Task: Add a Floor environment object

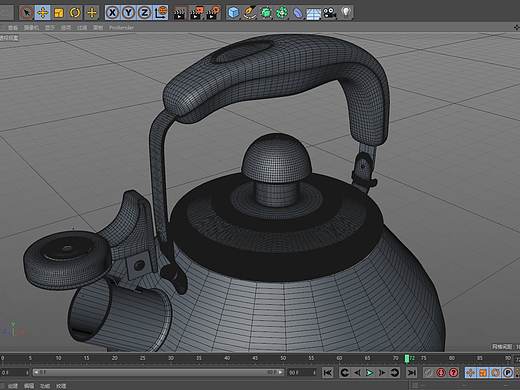Action: coord(314,13)
